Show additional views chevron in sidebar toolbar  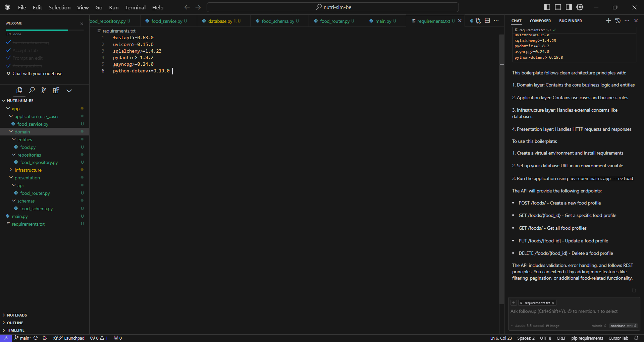pos(69,91)
